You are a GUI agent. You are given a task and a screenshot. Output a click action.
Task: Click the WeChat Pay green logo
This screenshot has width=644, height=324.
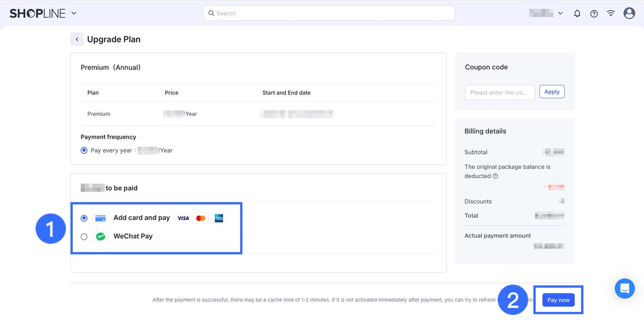100,237
